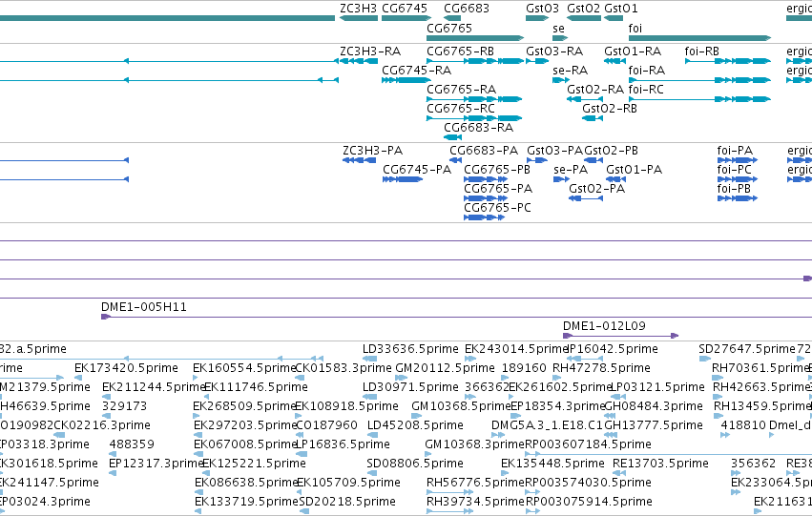Select the GstO3-PA protein label
Screen dimensions: 812x516
(555, 151)
